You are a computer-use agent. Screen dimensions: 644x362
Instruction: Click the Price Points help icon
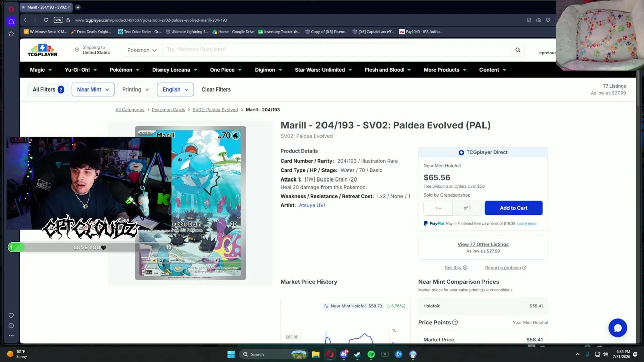[455, 322]
